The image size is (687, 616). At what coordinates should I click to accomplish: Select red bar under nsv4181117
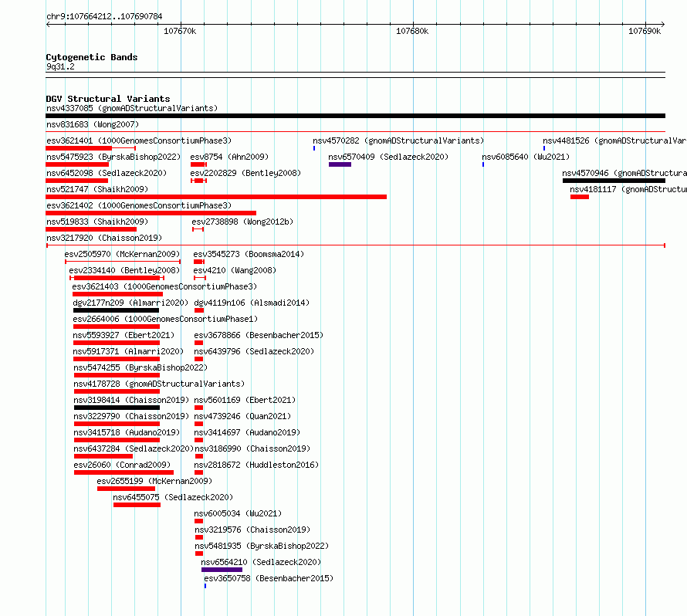click(x=580, y=197)
